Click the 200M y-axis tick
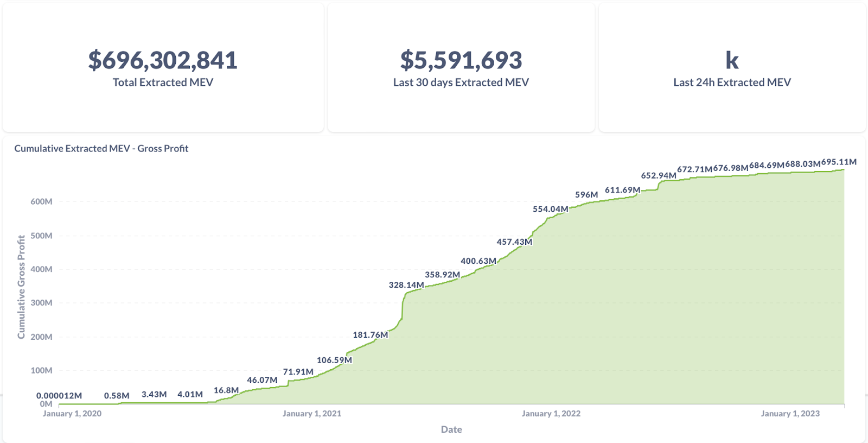 [41, 337]
